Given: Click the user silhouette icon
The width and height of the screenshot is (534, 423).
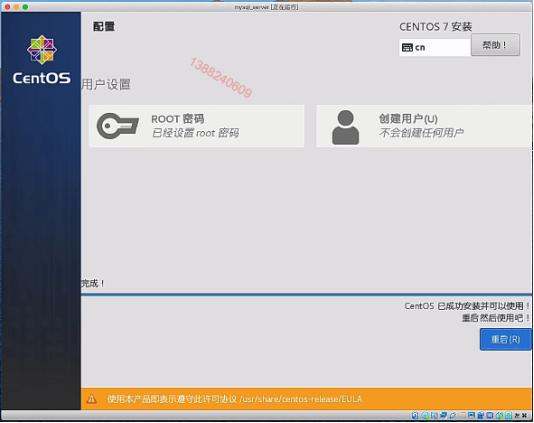Looking at the screenshot, I should pos(345,127).
